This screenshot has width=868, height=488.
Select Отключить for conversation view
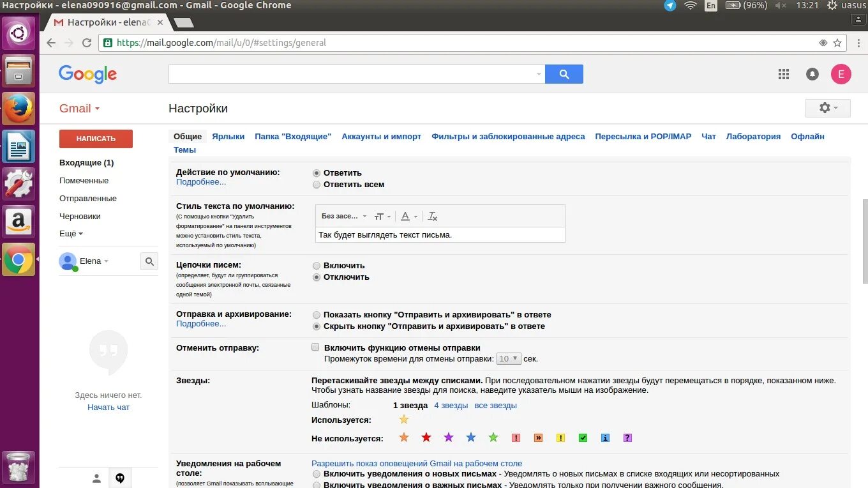[317, 277]
